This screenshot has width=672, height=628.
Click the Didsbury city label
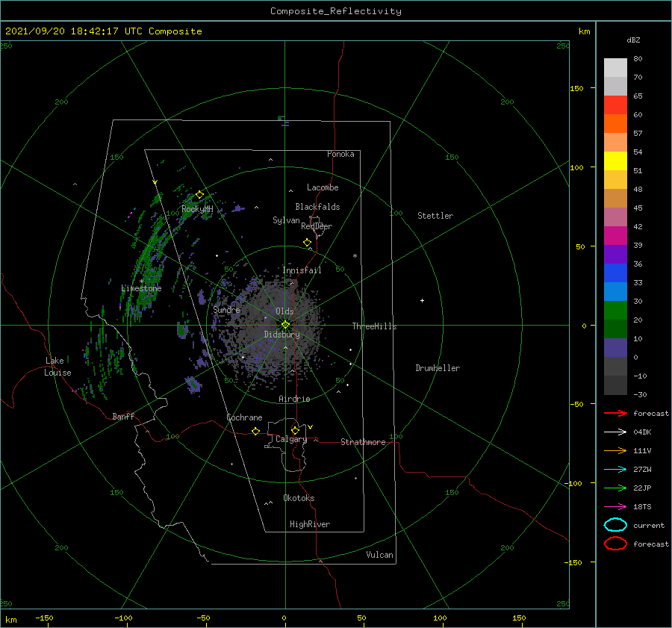click(281, 335)
